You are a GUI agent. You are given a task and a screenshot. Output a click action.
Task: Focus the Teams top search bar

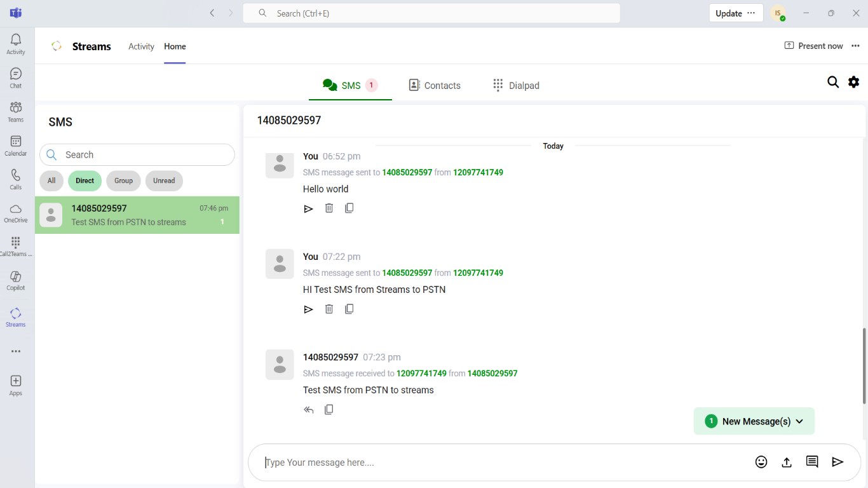coord(431,13)
